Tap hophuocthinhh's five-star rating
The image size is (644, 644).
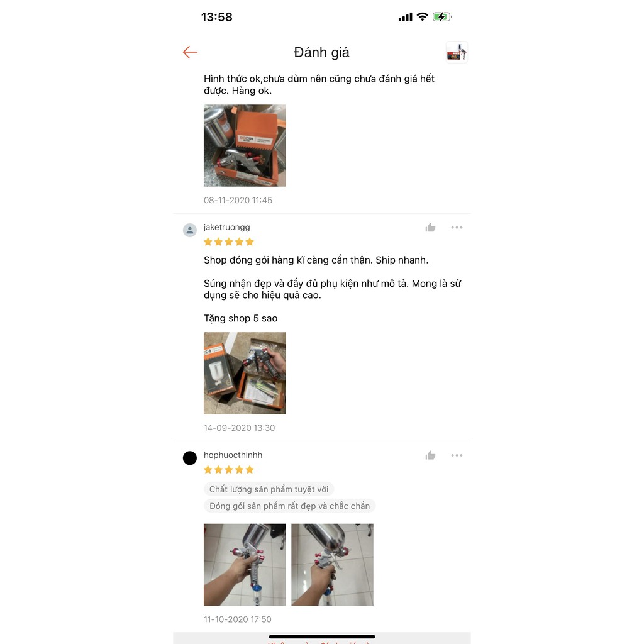point(229,469)
